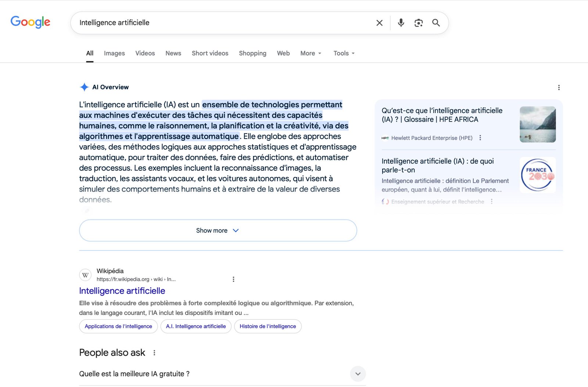Click the HPE card lake thumbnail
588x387 pixels.
click(x=538, y=125)
